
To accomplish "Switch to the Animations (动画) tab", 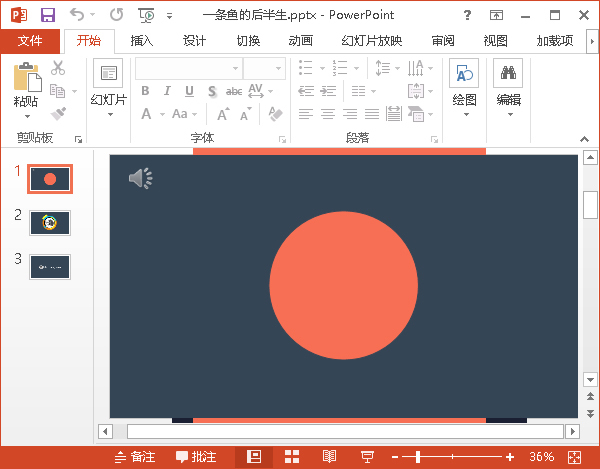I will 300,41.
